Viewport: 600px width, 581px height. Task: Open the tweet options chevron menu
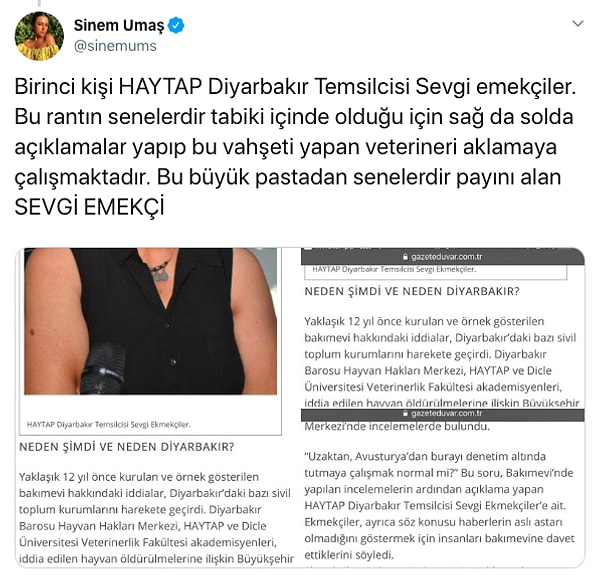(x=577, y=24)
